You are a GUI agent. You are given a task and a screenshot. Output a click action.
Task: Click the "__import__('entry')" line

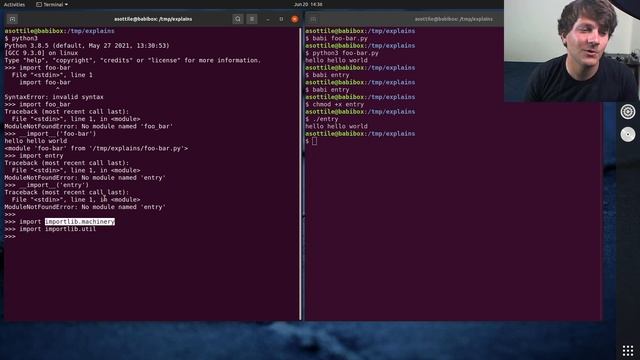[47, 185]
